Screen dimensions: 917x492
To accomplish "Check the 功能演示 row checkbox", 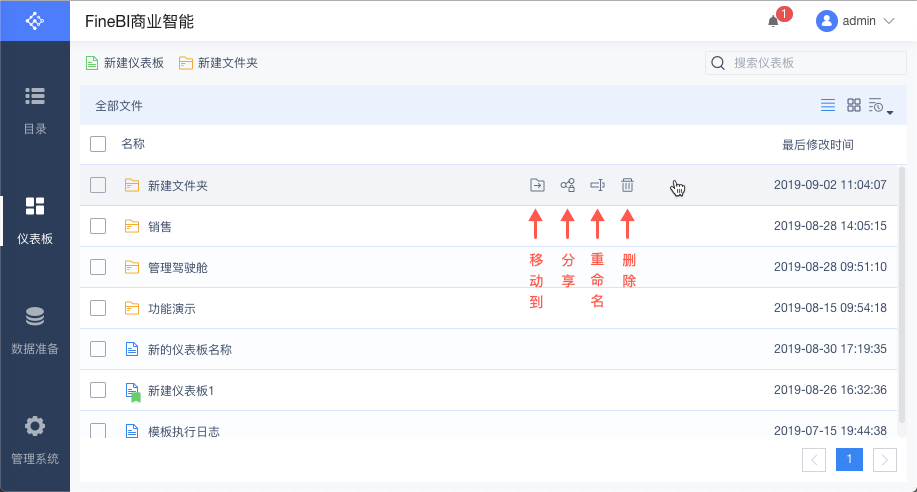I will (98, 308).
